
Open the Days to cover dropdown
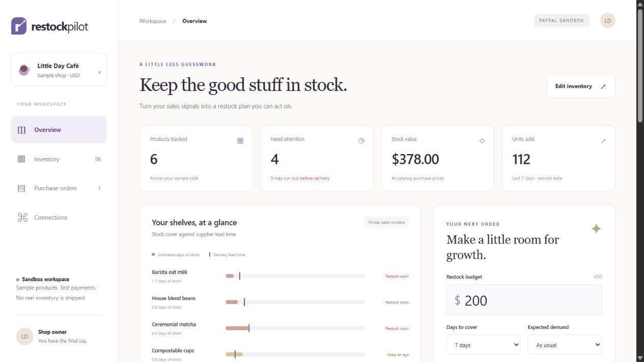[x=484, y=345]
